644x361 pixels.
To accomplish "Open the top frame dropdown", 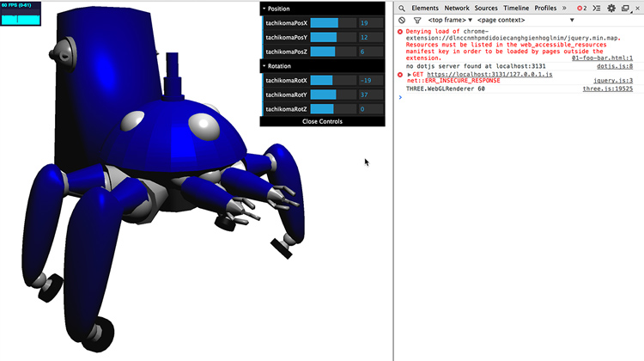I will [450, 20].
